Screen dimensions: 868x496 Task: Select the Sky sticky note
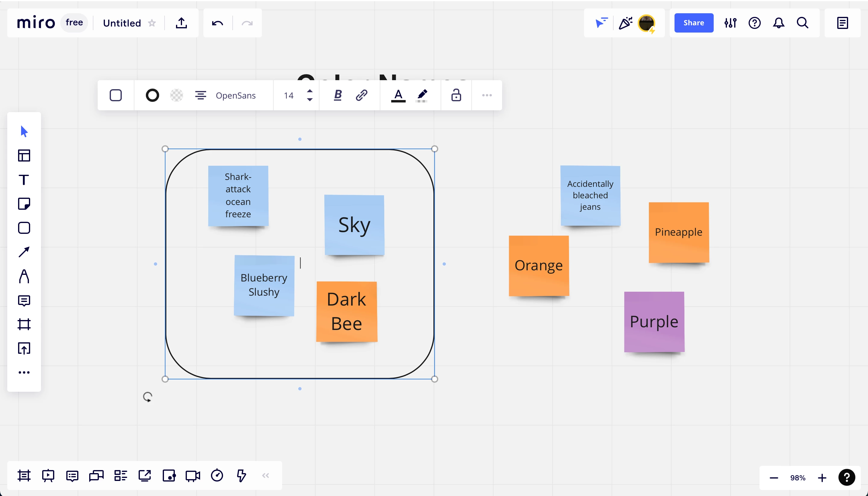click(x=354, y=225)
